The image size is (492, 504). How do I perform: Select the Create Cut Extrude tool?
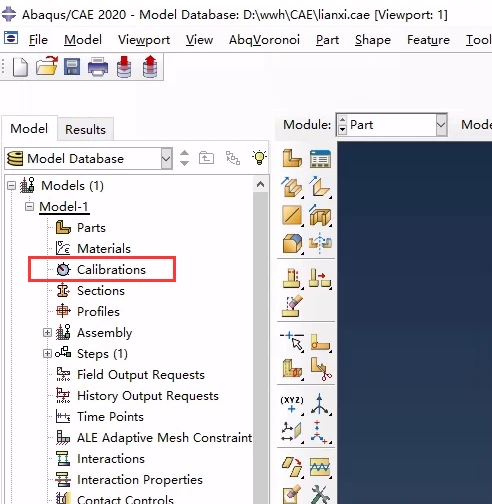pyautogui.click(x=320, y=215)
